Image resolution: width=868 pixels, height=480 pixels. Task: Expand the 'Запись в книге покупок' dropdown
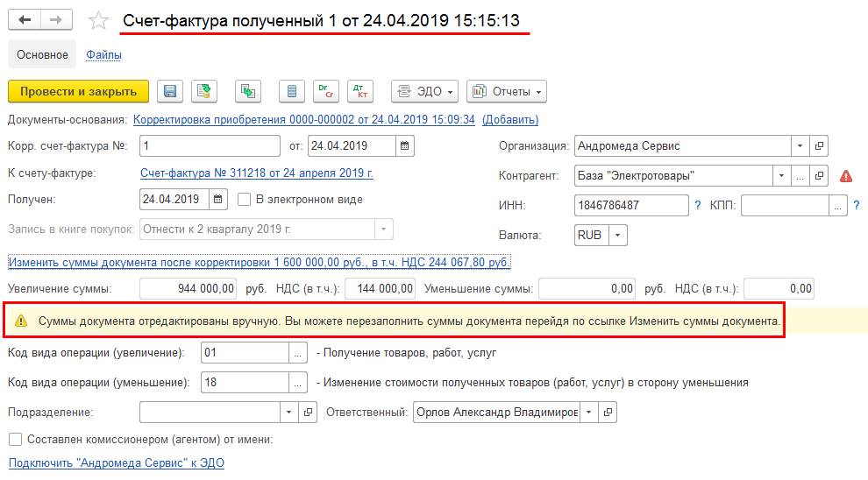(384, 229)
